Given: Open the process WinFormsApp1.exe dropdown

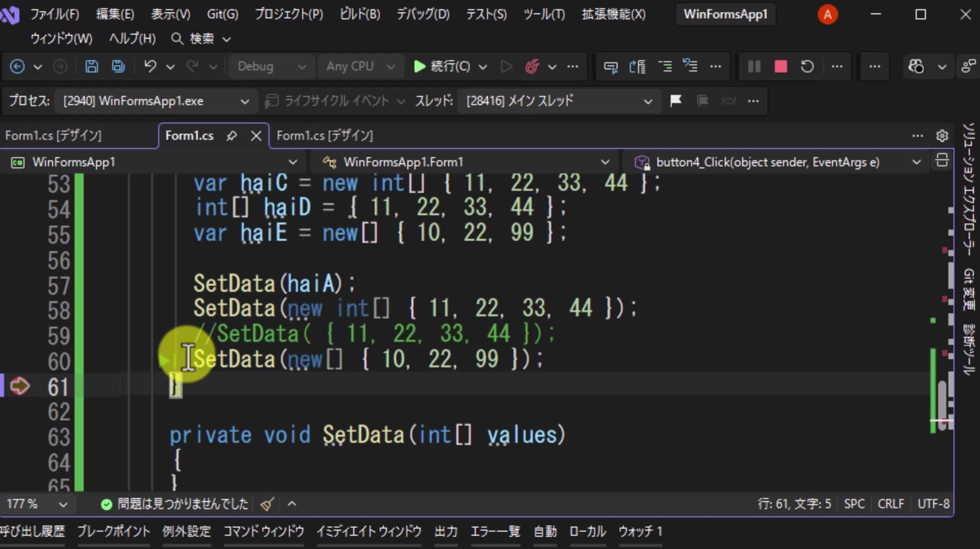Looking at the screenshot, I should tap(156, 101).
